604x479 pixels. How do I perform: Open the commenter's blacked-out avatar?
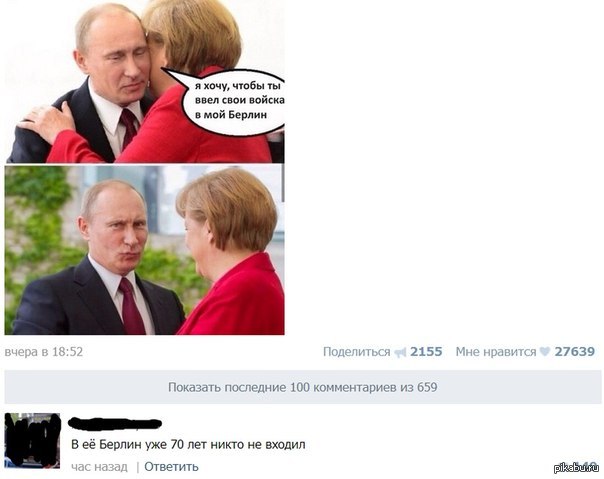point(32,440)
